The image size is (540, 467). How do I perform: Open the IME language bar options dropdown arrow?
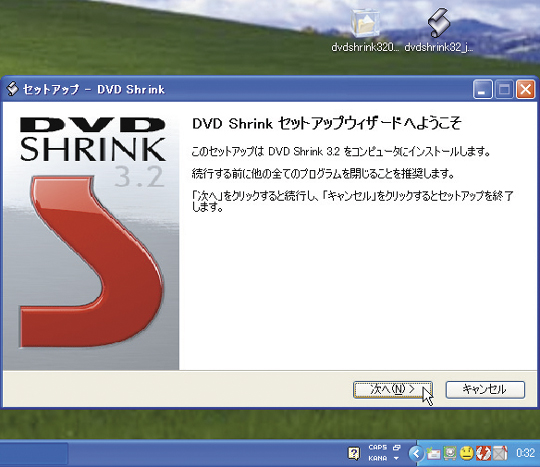click(x=396, y=458)
